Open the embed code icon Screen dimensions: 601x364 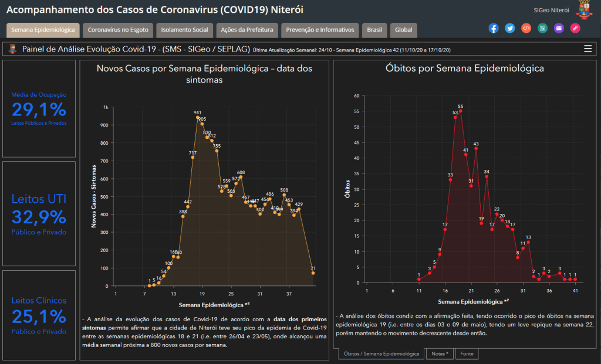click(526, 28)
